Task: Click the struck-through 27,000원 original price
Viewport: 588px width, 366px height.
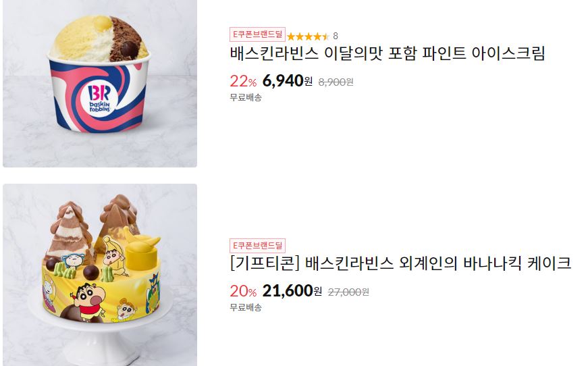Action: pyautogui.click(x=348, y=292)
